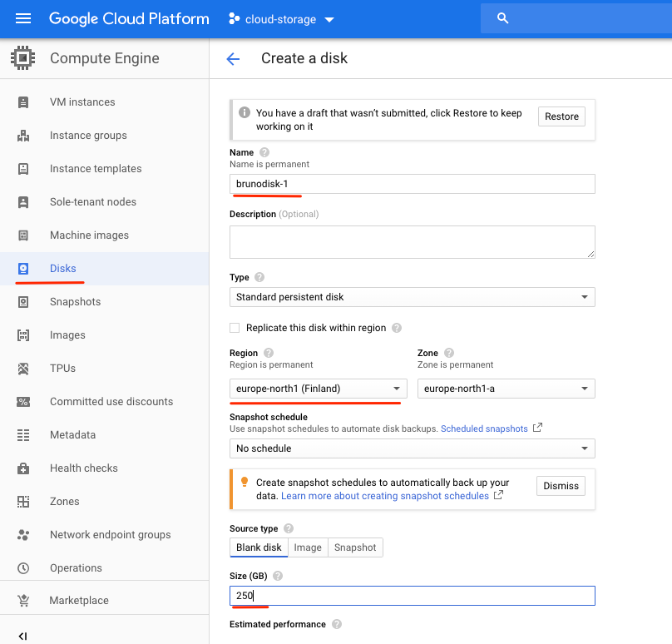Click help icon next to Estimated performance

337,624
